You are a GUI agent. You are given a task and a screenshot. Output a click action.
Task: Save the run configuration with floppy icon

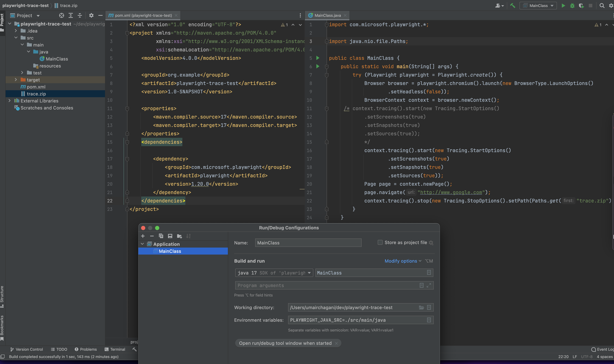pos(170,236)
